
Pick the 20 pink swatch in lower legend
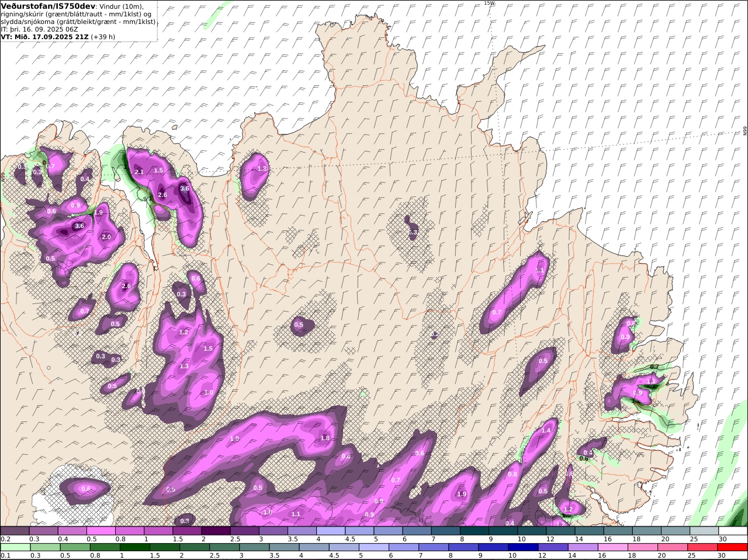tap(673, 547)
